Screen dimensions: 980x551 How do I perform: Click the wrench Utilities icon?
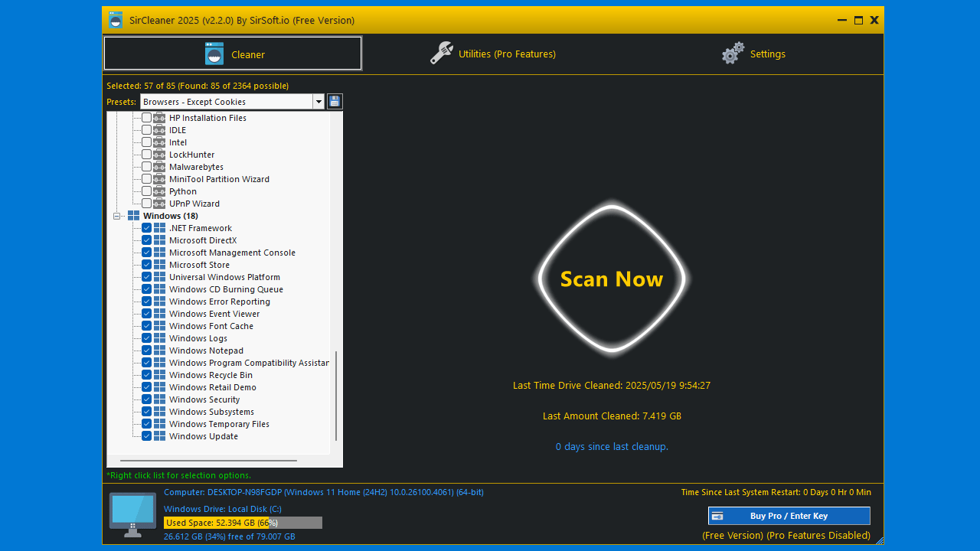[x=442, y=53]
